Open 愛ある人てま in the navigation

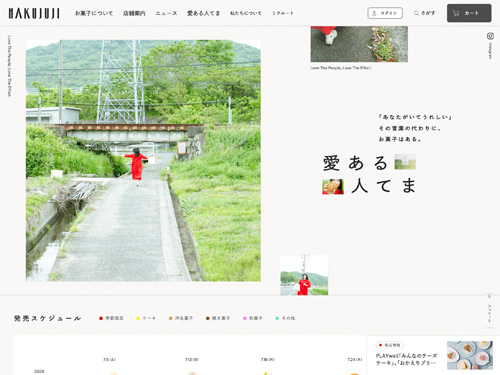coord(203,13)
